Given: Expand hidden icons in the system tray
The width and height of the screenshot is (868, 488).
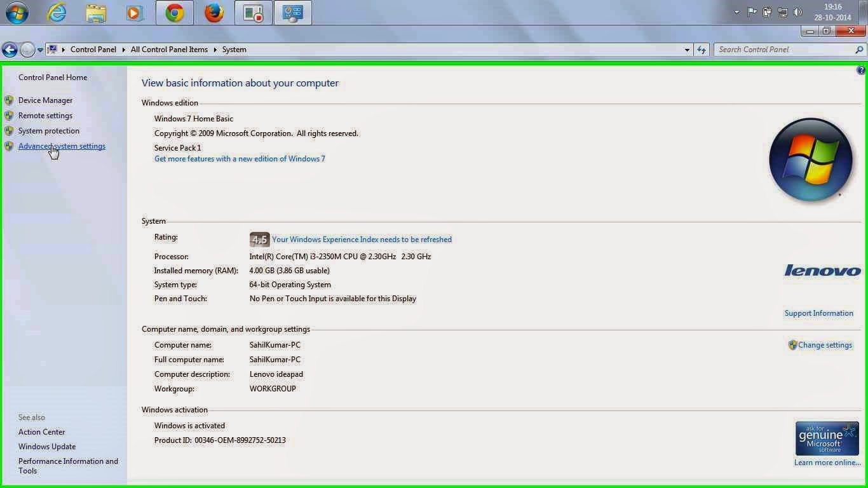Looking at the screenshot, I should click(736, 11).
